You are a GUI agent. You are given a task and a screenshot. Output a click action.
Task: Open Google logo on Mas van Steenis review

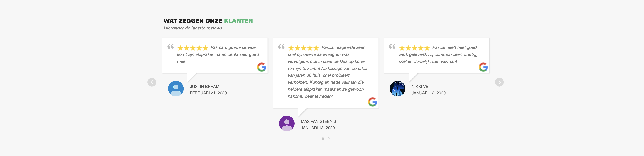(372, 102)
